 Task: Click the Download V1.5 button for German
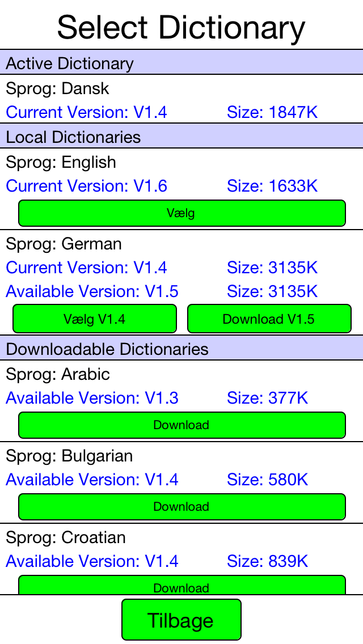[269, 319]
